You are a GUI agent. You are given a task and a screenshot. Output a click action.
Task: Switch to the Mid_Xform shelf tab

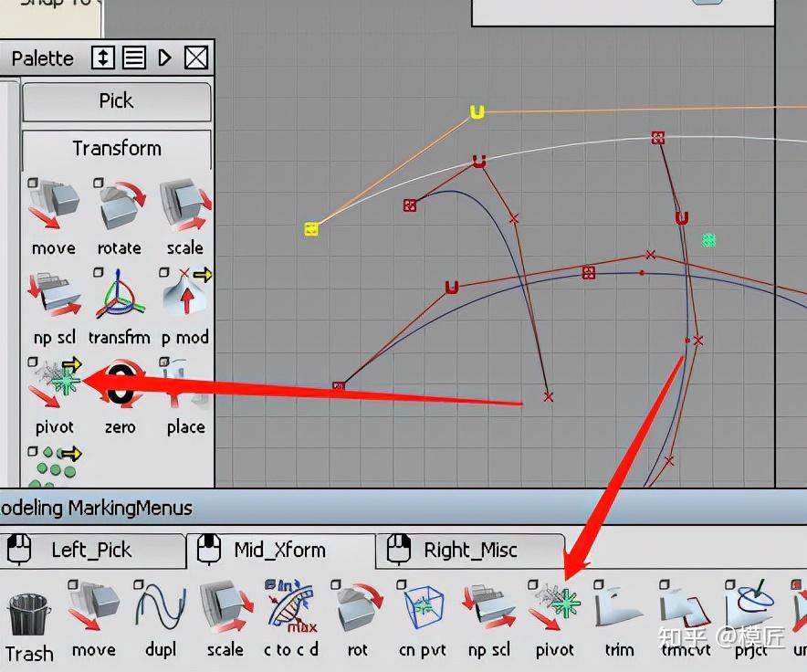(280, 550)
